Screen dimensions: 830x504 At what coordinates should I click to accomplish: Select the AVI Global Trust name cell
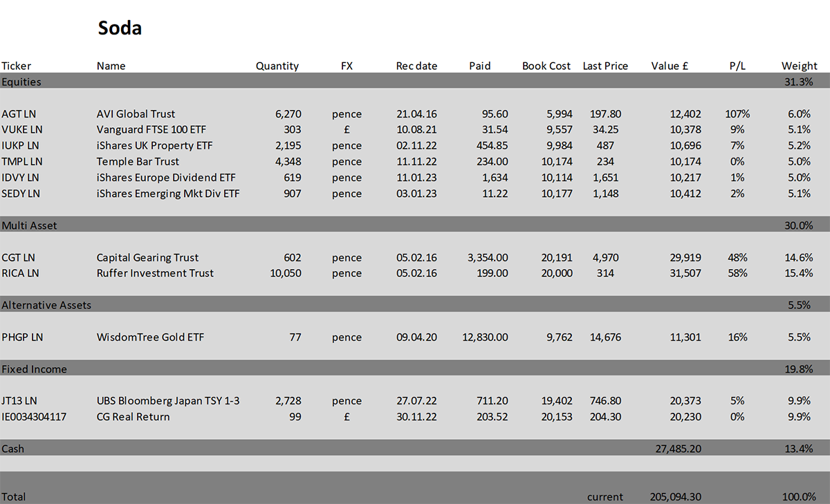tap(136, 114)
